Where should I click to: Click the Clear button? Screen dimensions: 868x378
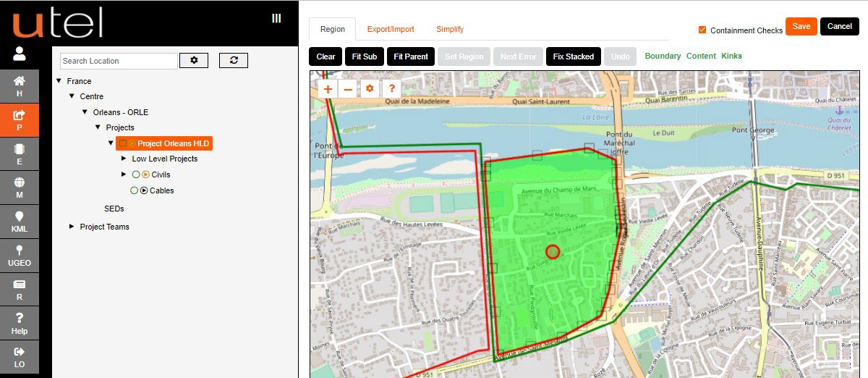pyautogui.click(x=325, y=56)
